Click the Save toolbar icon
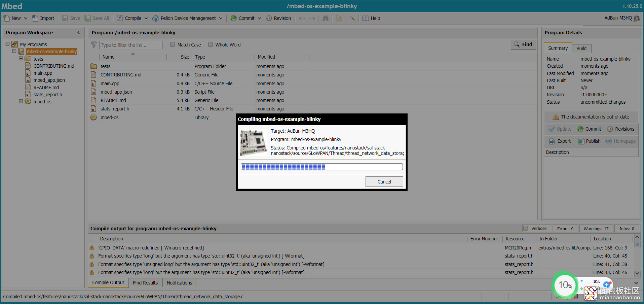This screenshot has height=304, width=644. [65, 18]
